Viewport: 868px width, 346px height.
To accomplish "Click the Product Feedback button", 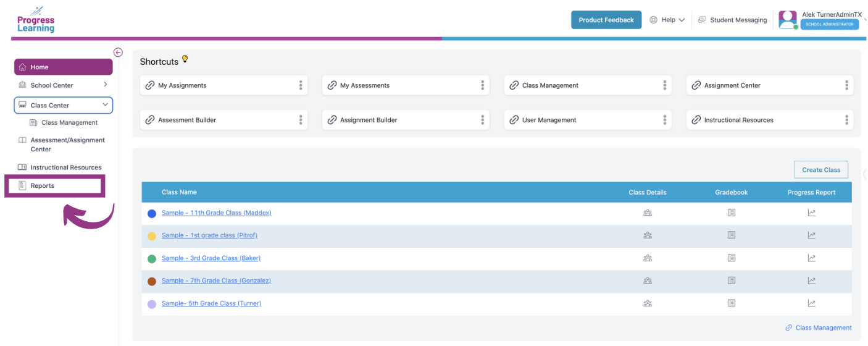I will (606, 20).
